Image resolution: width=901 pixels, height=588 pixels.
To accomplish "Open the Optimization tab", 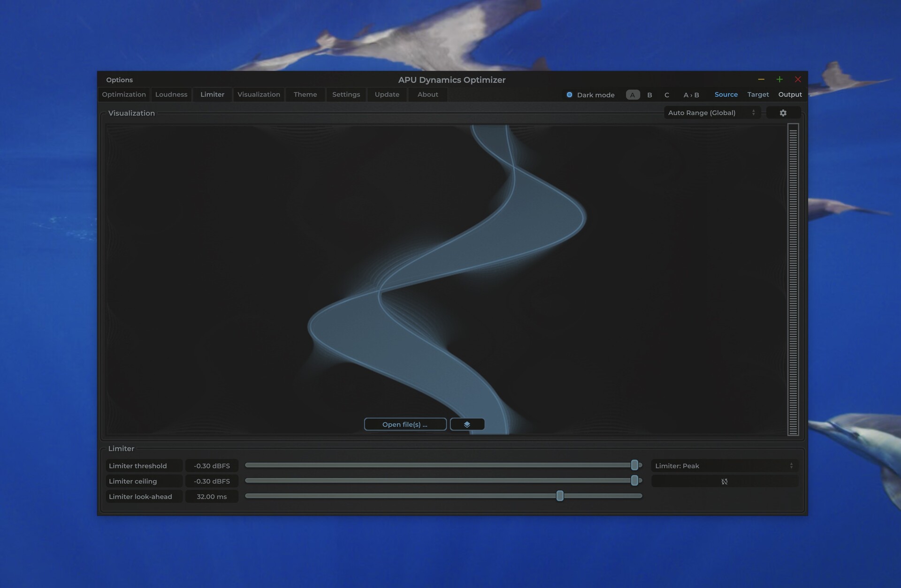I will (x=124, y=94).
